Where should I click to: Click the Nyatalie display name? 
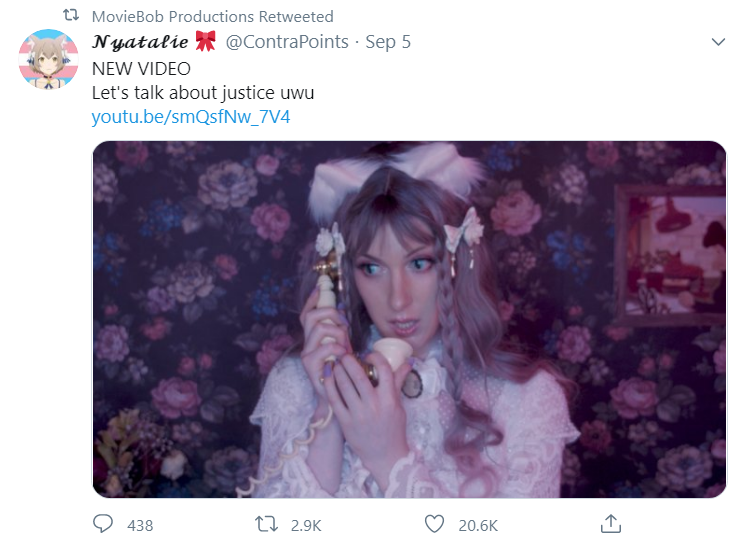[140, 42]
